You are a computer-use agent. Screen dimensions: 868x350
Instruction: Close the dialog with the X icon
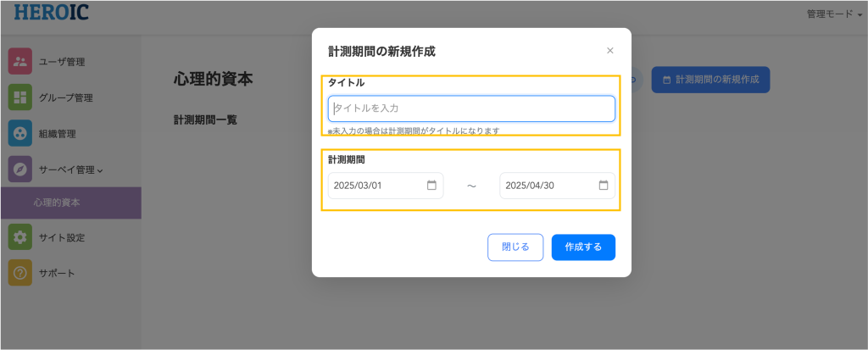click(610, 50)
